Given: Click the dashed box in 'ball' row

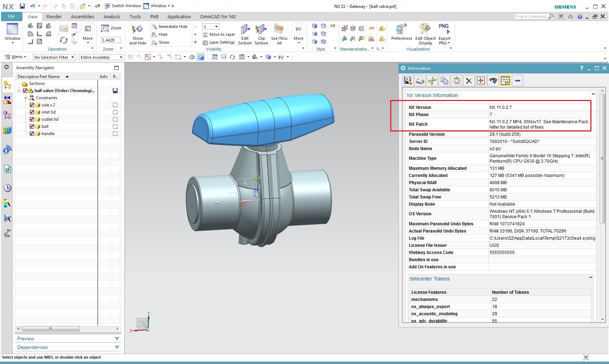Looking at the screenshot, I should 115,126.
